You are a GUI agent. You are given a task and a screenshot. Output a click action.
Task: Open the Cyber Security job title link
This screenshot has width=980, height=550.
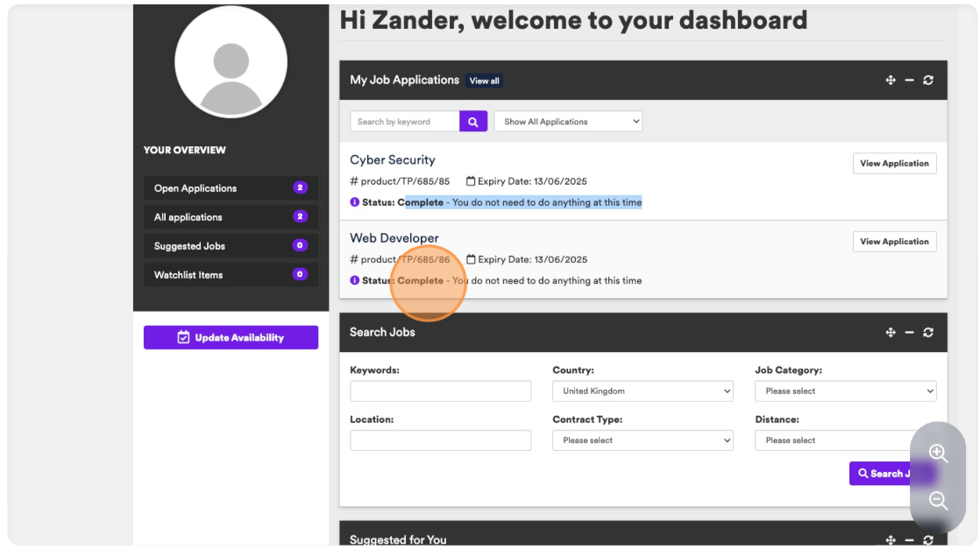click(393, 159)
